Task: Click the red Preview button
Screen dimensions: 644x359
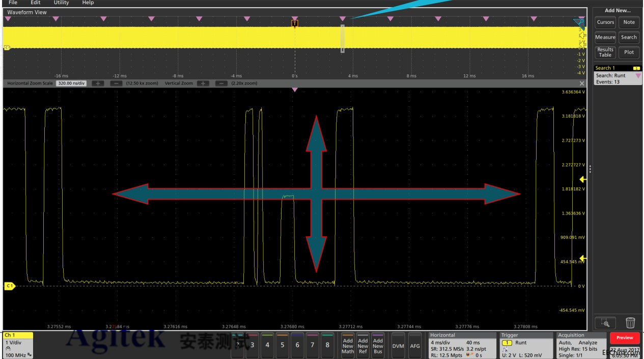Action: [x=625, y=338]
